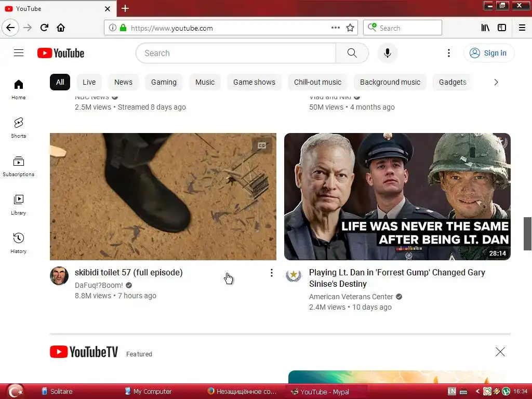The image size is (532, 399).
Task: Open the Lt. Dan video thumbnail
Action: [397, 196]
